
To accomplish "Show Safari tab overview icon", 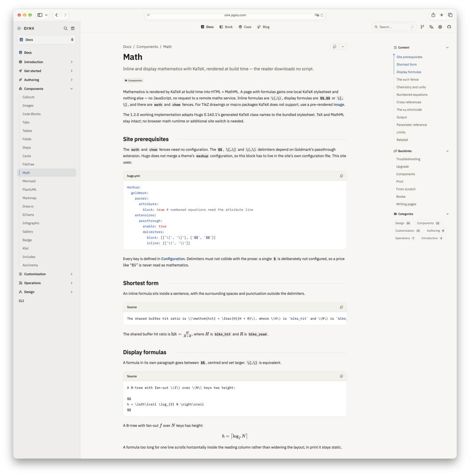I will (x=450, y=15).
